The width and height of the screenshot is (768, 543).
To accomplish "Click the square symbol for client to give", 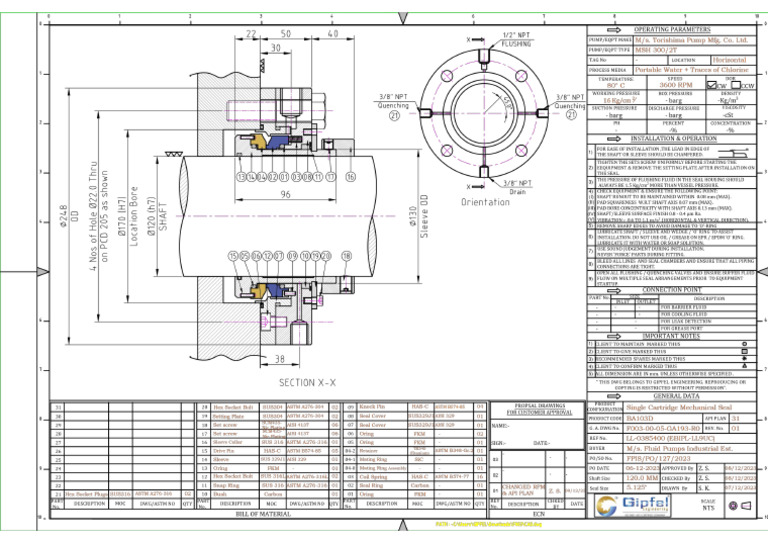I will point(744,352).
